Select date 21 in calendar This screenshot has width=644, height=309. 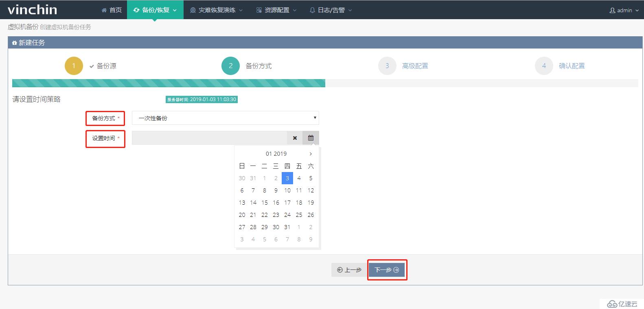[253, 215]
